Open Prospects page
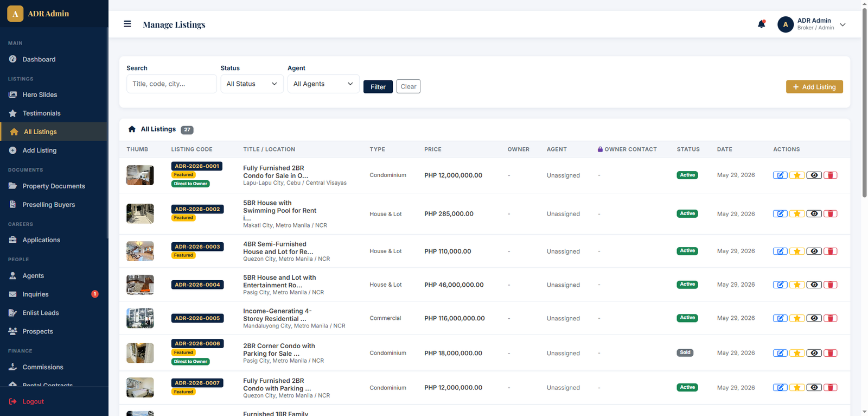868x416 pixels. tap(54, 331)
